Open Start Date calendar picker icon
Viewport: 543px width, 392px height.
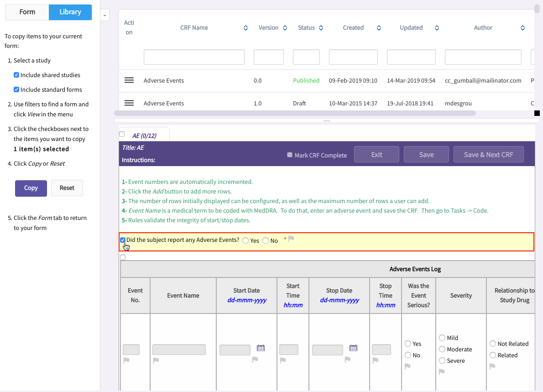pos(261,348)
